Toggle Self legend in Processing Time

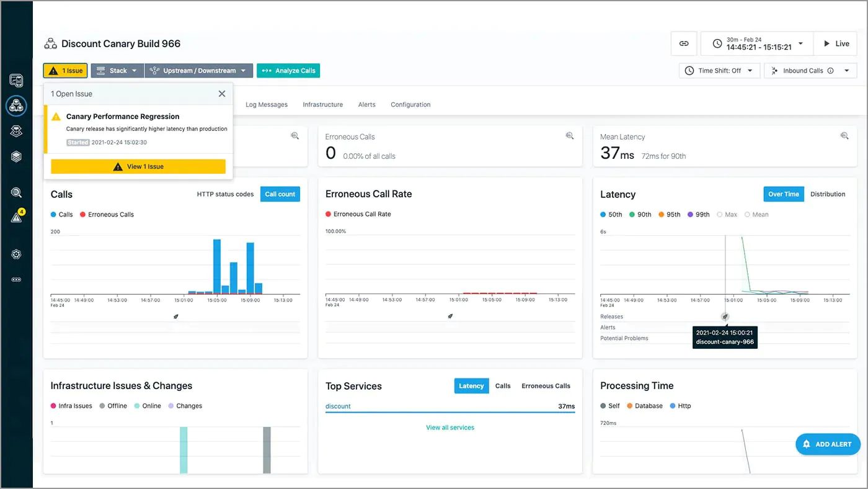(x=610, y=406)
